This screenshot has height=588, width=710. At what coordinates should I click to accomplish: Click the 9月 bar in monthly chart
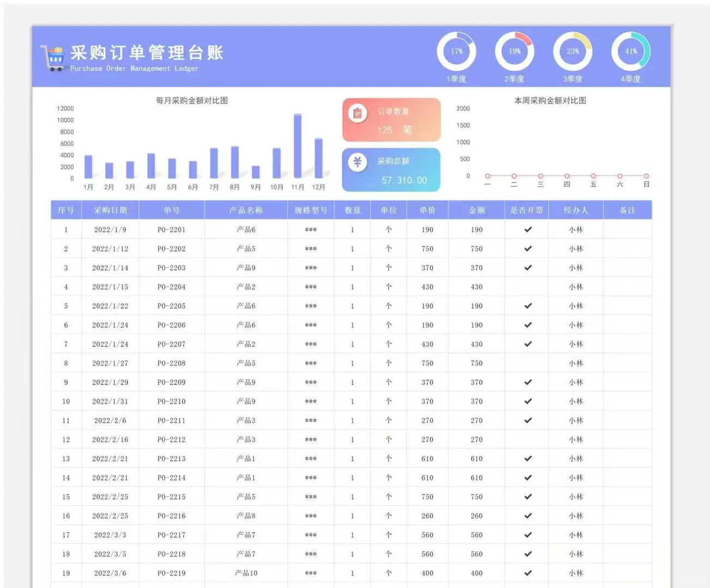tap(256, 172)
